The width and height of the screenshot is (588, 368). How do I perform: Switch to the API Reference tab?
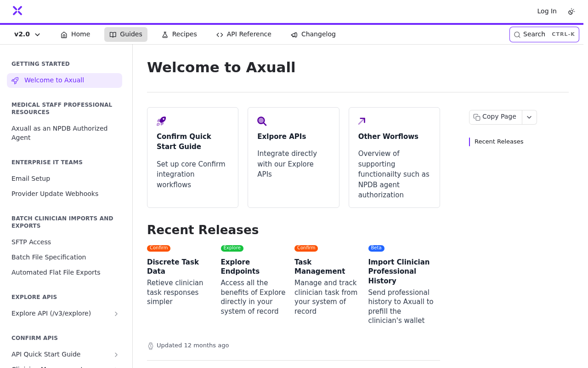click(243, 34)
